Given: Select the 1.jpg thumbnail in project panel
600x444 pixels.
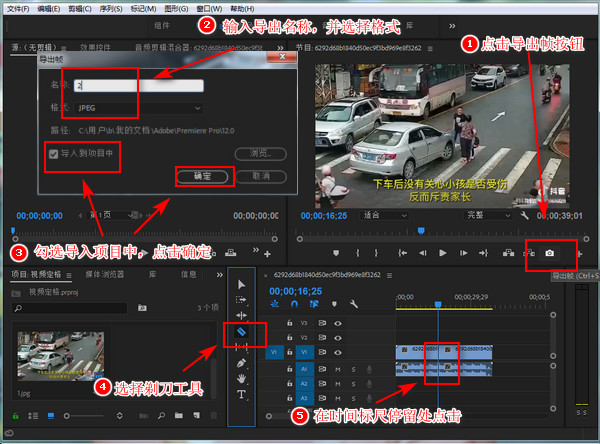Looking at the screenshot, I should (61, 356).
